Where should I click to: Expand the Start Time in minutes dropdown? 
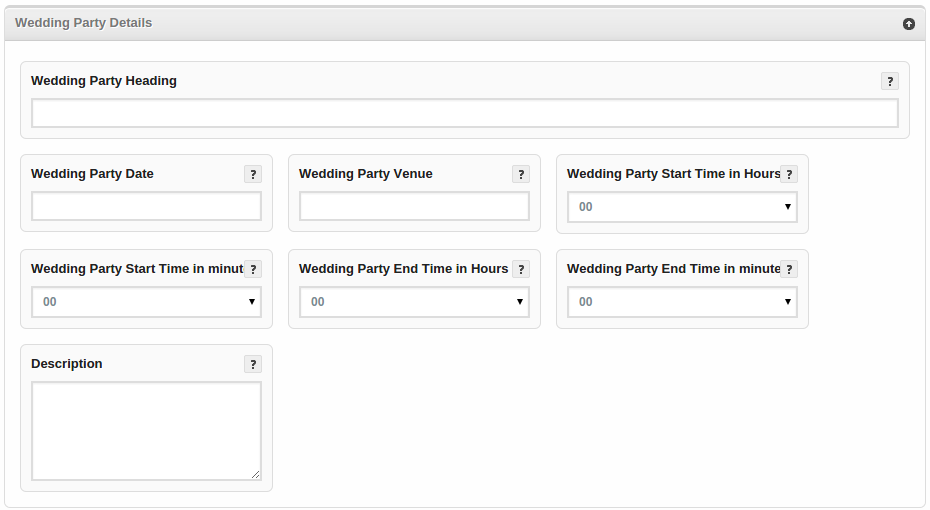pyautogui.click(x=146, y=302)
